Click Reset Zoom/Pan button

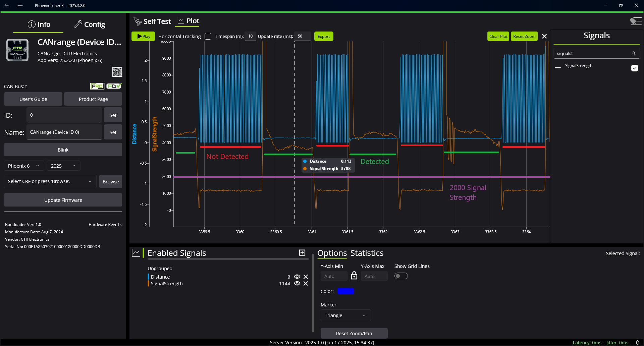pyautogui.click(x=354, y=333)
